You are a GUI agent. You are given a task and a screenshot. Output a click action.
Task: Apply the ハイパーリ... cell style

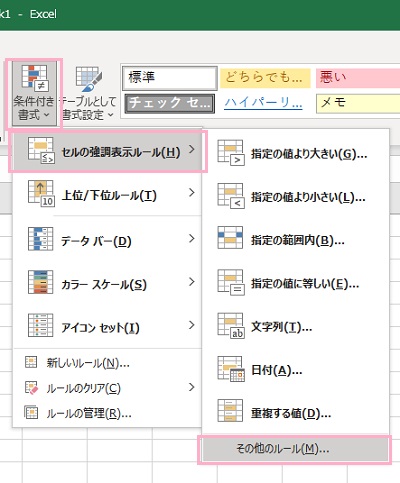tap(263, 103)
